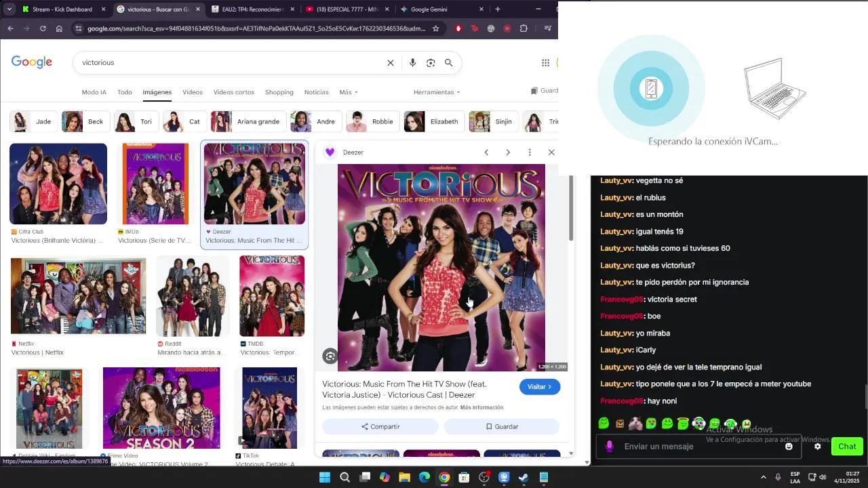Filter images by Cat chip

coord(185,121)
